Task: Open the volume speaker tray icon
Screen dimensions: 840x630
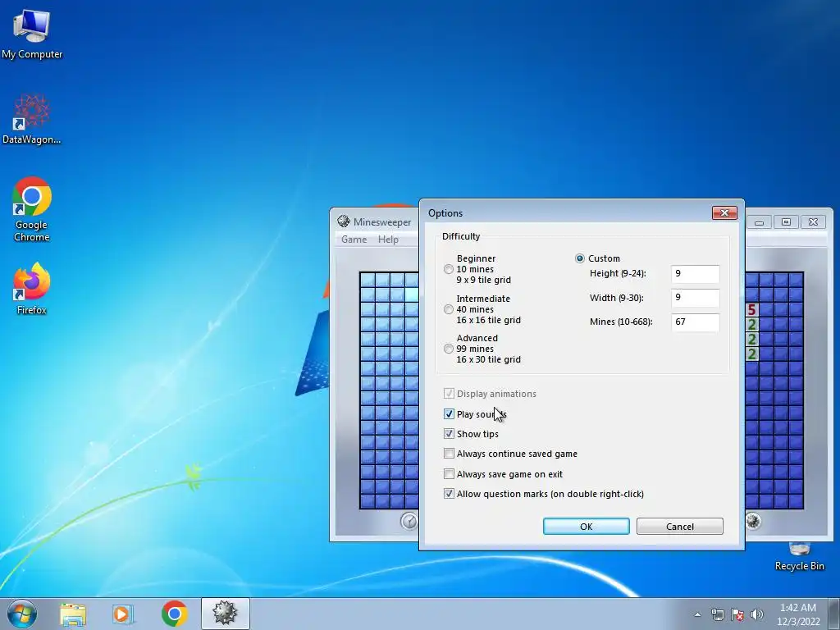Action: pyautogui.click(x=756, y=614)
